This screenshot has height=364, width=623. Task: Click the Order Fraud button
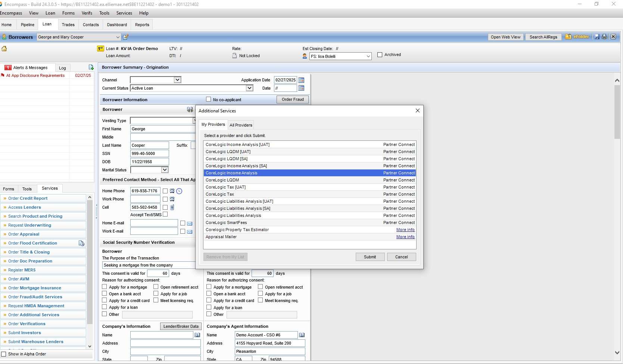[x=293, y=99]
